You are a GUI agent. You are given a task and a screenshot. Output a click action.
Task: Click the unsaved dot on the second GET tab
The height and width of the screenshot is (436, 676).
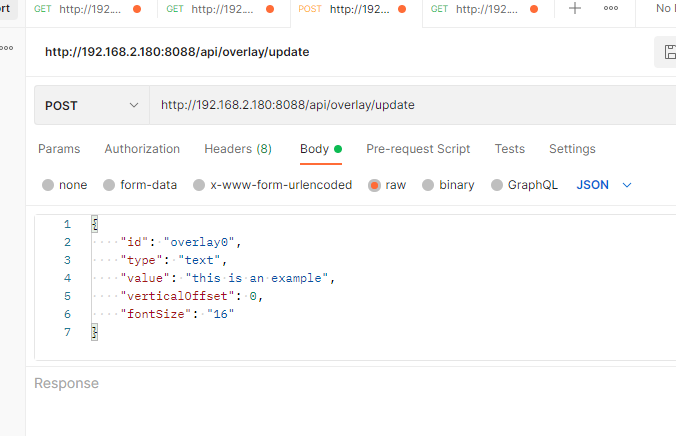pos(270,10)
